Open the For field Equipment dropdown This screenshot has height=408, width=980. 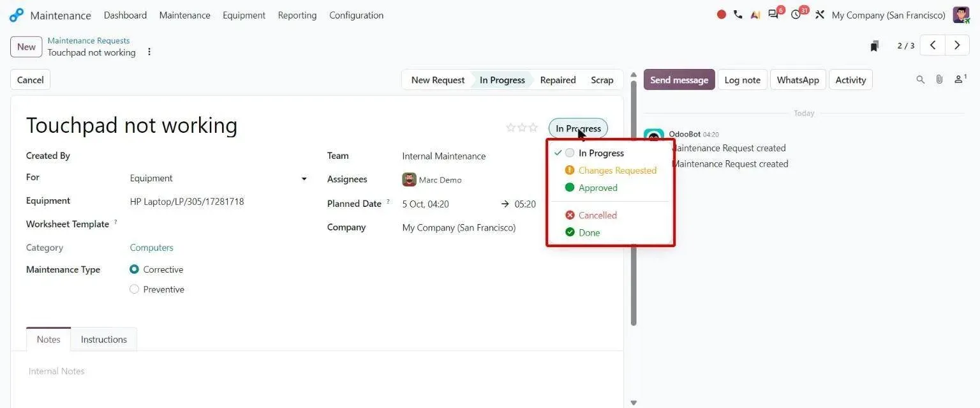(x=219, y=178)
